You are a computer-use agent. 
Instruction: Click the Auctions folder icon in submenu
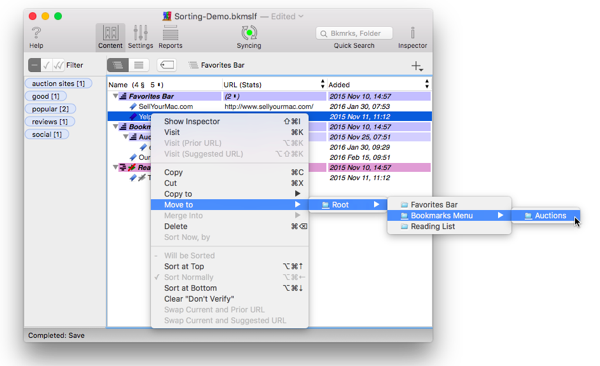click(528, 216)
